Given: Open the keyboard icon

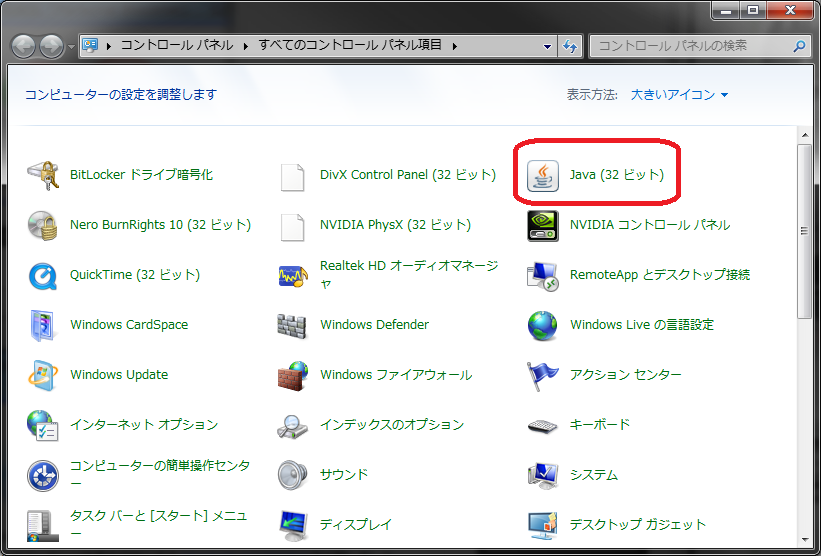Looking at the screenshot, I should [x=542, y=426].
